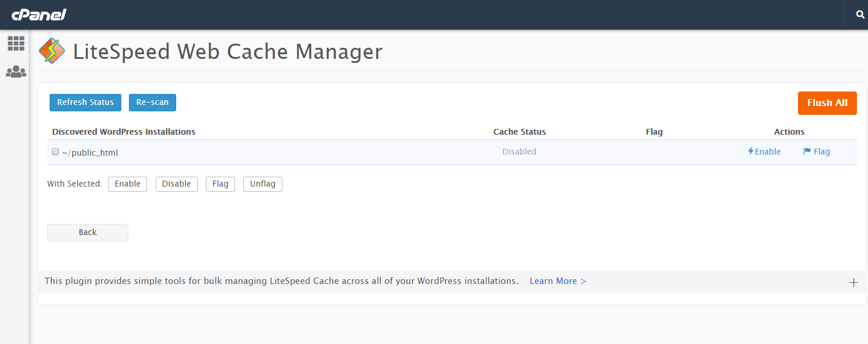Open the search magnifier in top bar
This screenshot has width=868, height=344.
860,15
